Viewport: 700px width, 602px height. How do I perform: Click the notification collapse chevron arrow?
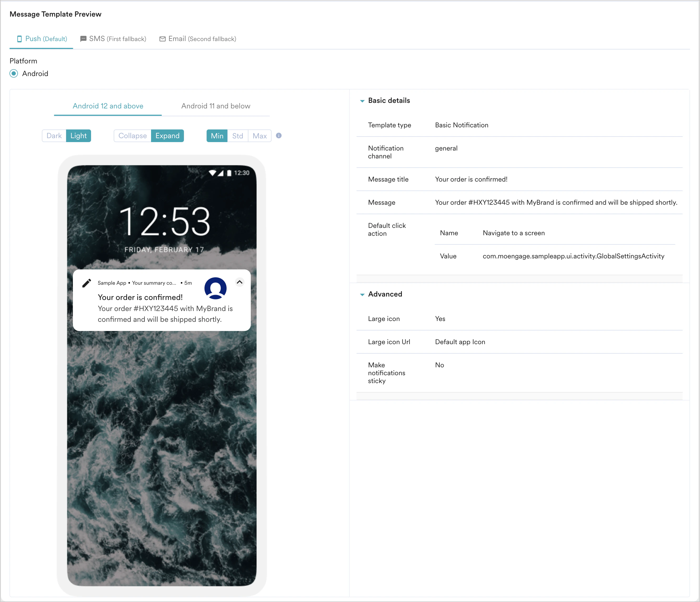click(239, 282)
